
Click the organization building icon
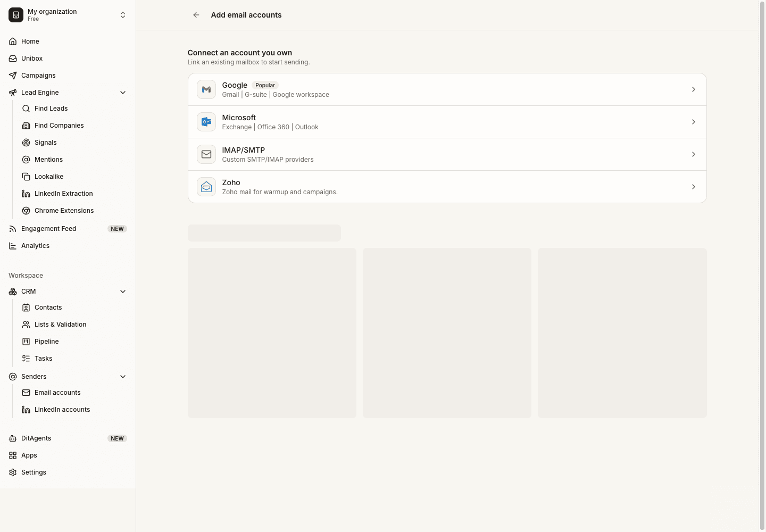coord(16,15)
